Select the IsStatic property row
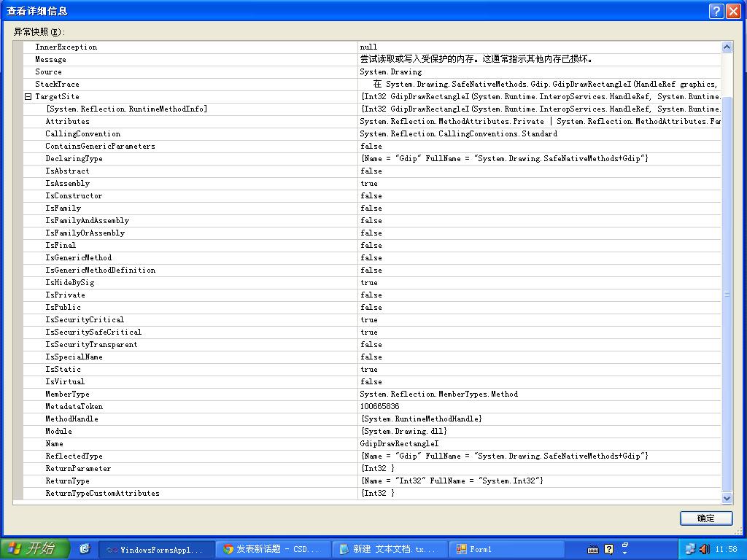This screenshot has height=560, width=747. [x=371, y=369]
